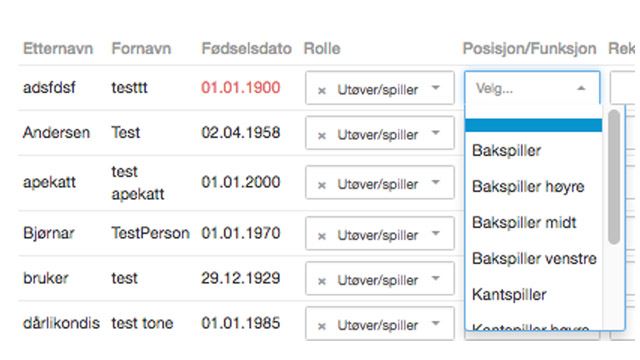Clear the role for Bjørnar row

(x=322, y=236)
